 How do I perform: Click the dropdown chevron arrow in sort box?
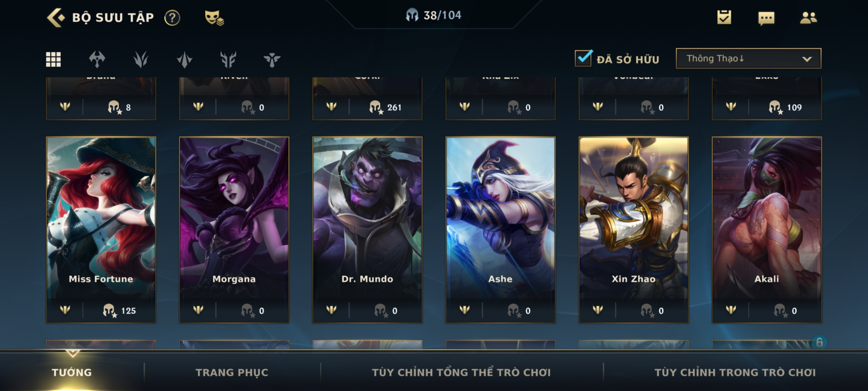point(807,59)
